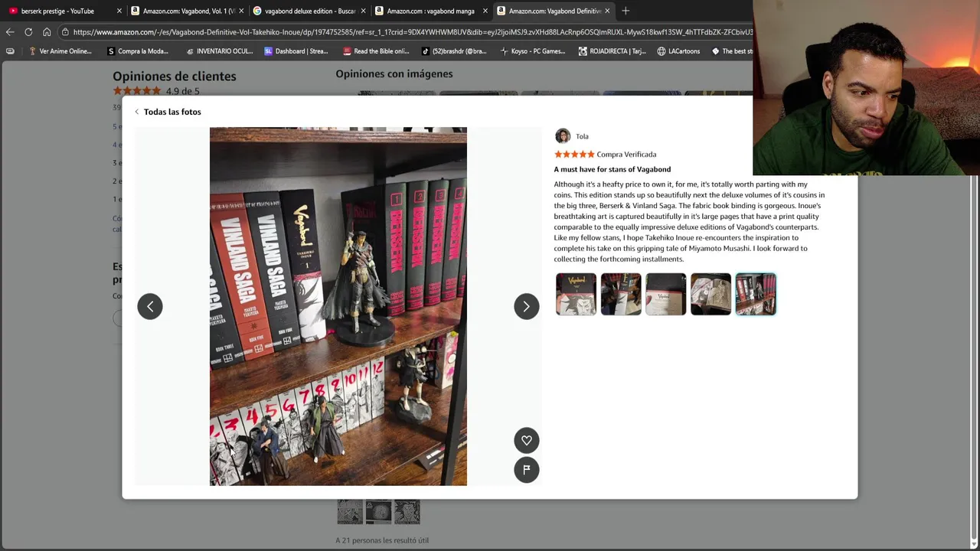
Task: Open a new browser tab
Action: (626, 11)
